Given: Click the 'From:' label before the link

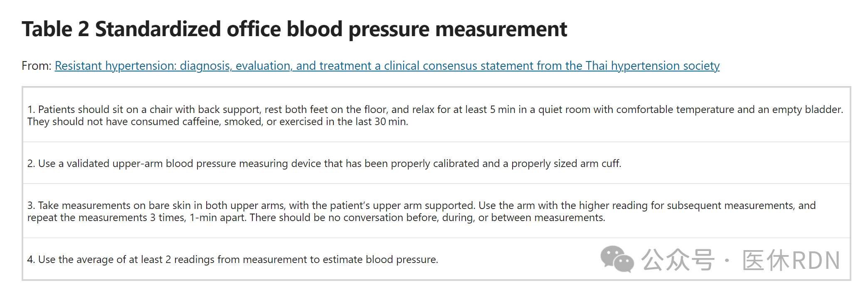Looking at the screenshot, I should pyautogui.click(x=37, y=66).
